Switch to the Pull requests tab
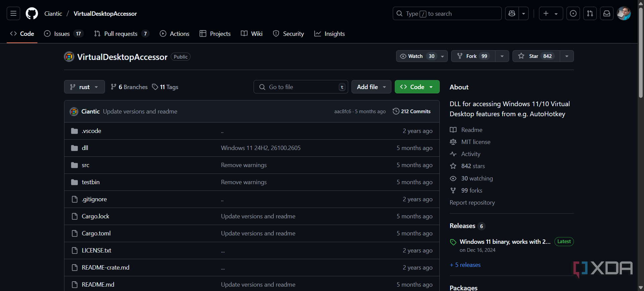The width and height of the screenshot is (644, 291). (121, 34)
